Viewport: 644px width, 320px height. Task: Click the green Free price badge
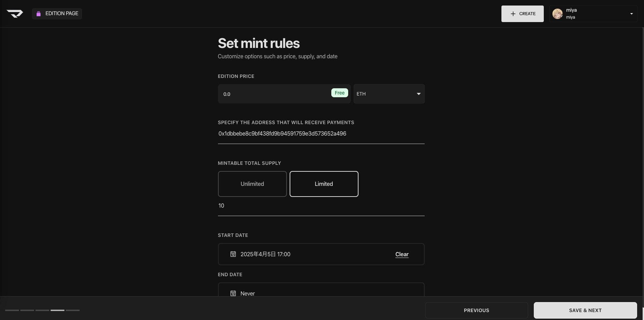[339, 93]
